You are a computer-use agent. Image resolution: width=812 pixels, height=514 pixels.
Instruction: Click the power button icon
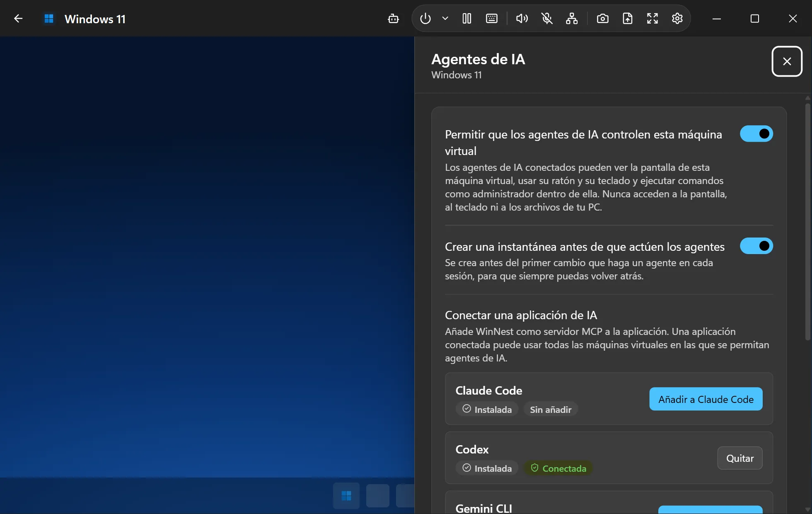[x=425, y=19]
